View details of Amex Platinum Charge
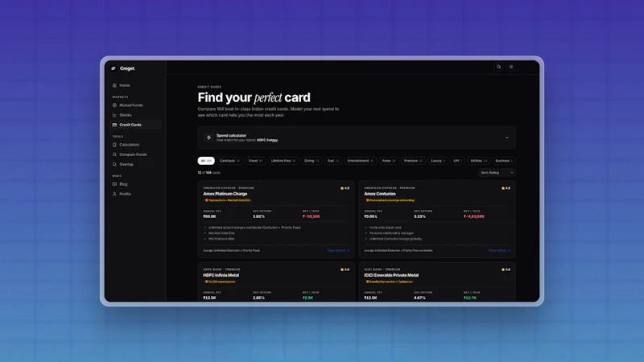Image resolution: width=644 pixels, height=362 pixels. pos(338,250)
